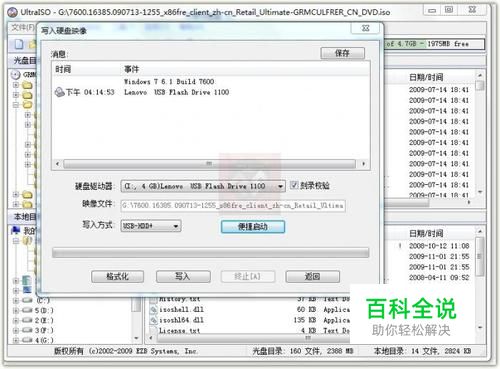Click the disk icon beside 下午 04:14:53
The image size is (500, 369).
(x=59, y=92)
